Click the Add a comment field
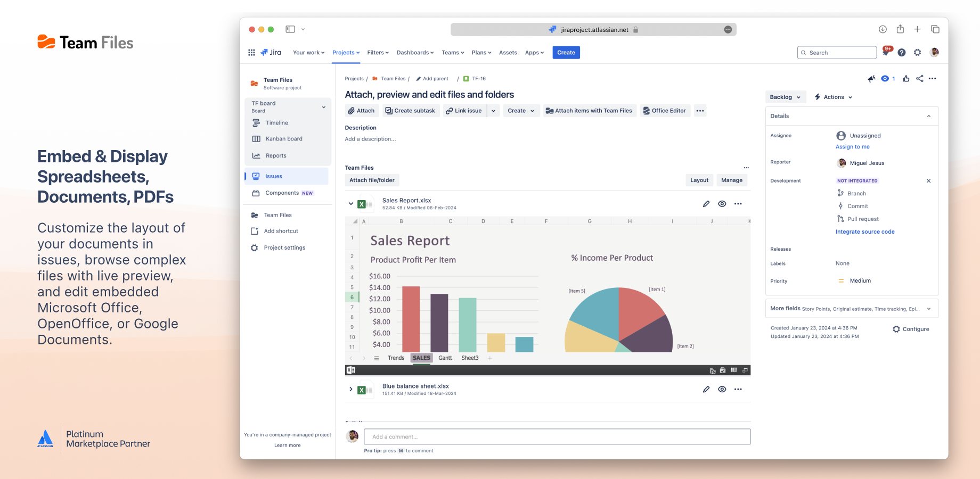 [557, 437]
